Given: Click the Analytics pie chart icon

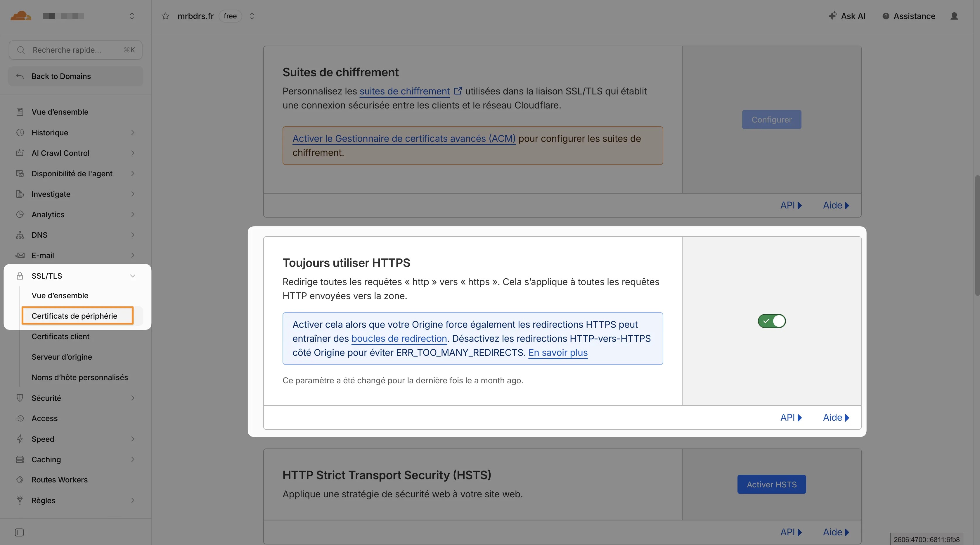Looking at the screenshot, I should 20,214.
